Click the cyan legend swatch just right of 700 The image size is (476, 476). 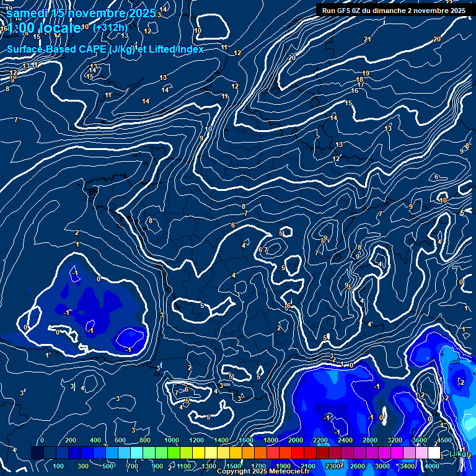(x=136, y=452)
